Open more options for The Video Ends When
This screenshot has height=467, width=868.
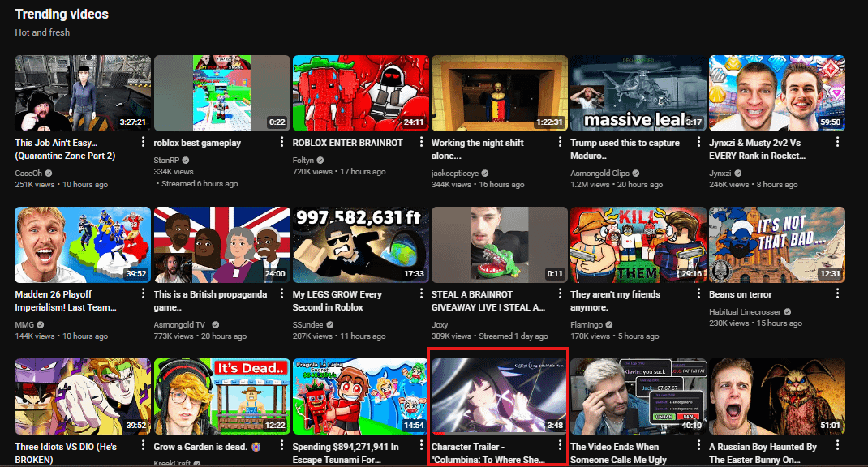pyautogui.click(x=698, y=445)
